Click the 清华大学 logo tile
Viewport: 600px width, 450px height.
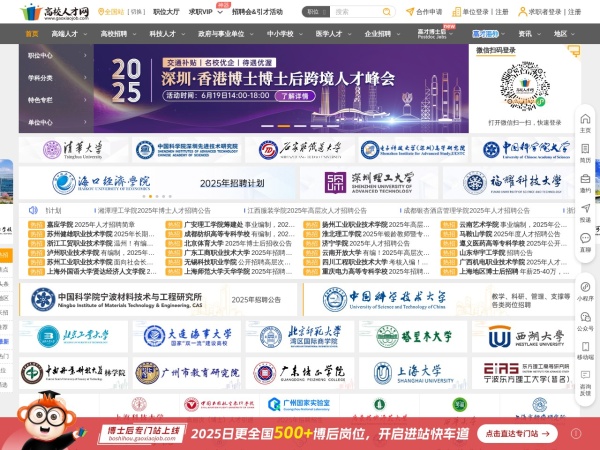pyautogui.click(x=73, y=150)
